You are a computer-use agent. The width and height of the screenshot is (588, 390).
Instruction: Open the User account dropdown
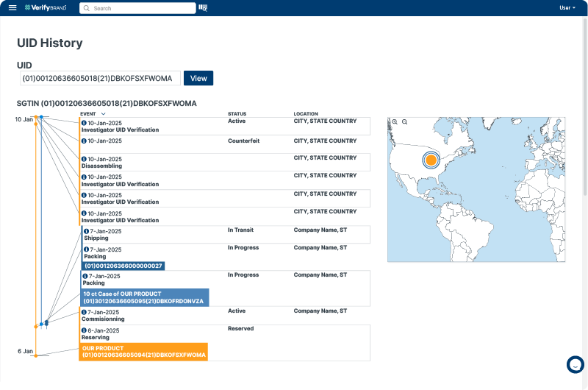567,7
